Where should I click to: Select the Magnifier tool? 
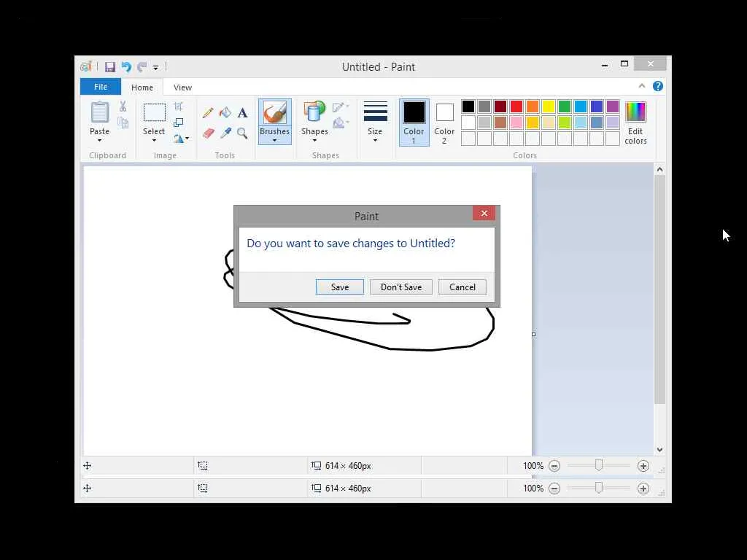pos(242,133)
